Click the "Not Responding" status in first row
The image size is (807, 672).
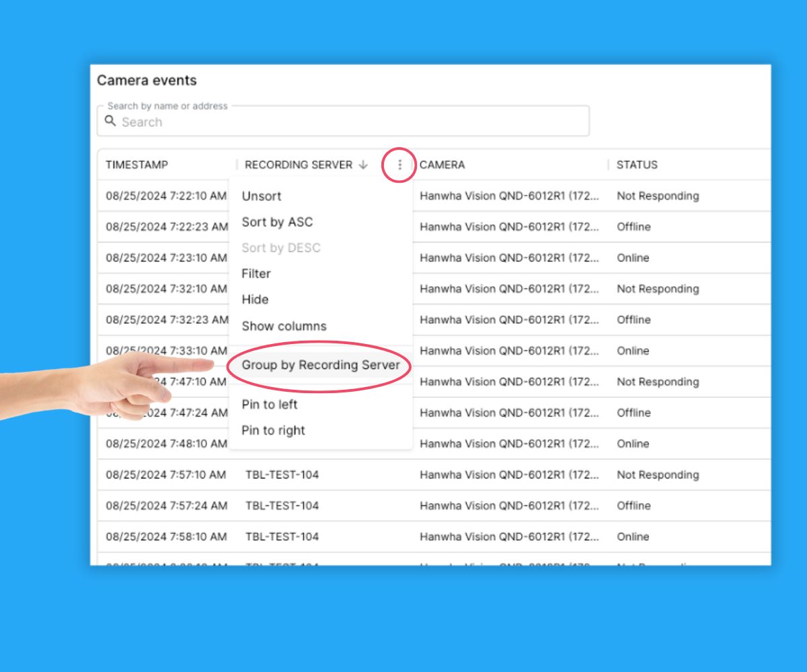click(x=658, y=196)
